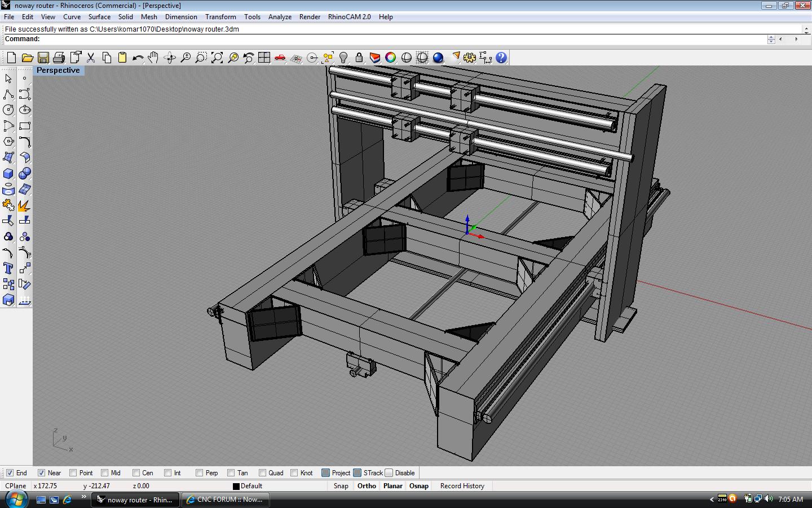This screenshot has width=812, height=508.
Task: Select the Rotate View tool
Action: click(x=169, y=58)
